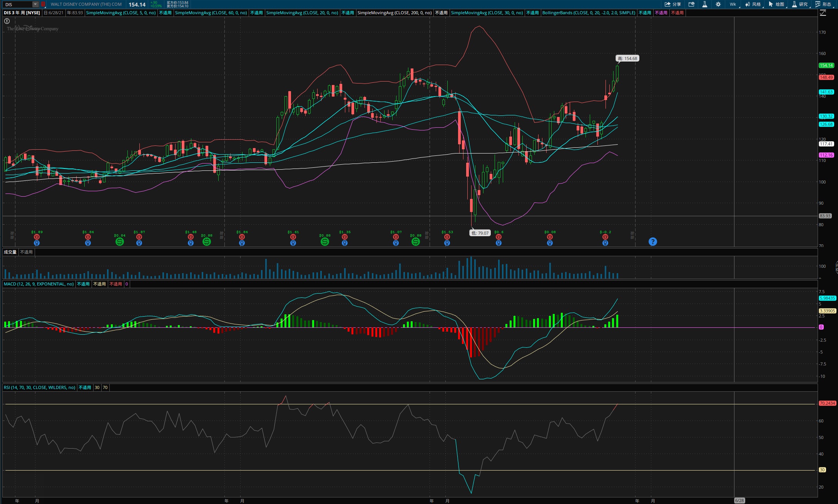Viewport: 838px width, 504px height.
Task: Open the $1.07 earnings phone icon
Action: (396, 237)
